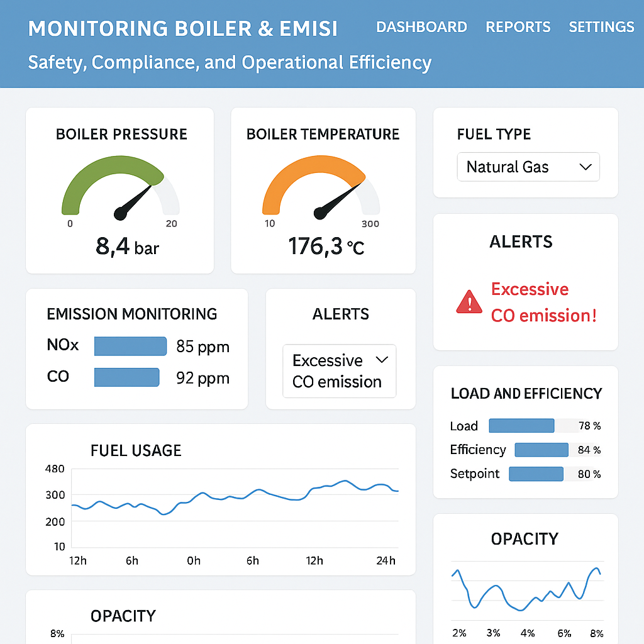Click the Load percentage bar

coord(521,426)
